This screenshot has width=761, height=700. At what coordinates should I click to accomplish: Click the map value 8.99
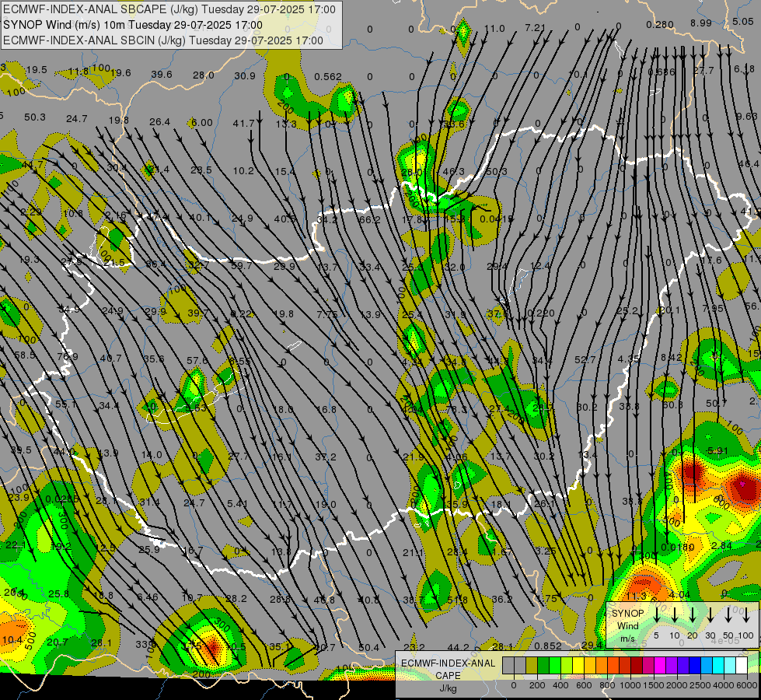(701, 23)
